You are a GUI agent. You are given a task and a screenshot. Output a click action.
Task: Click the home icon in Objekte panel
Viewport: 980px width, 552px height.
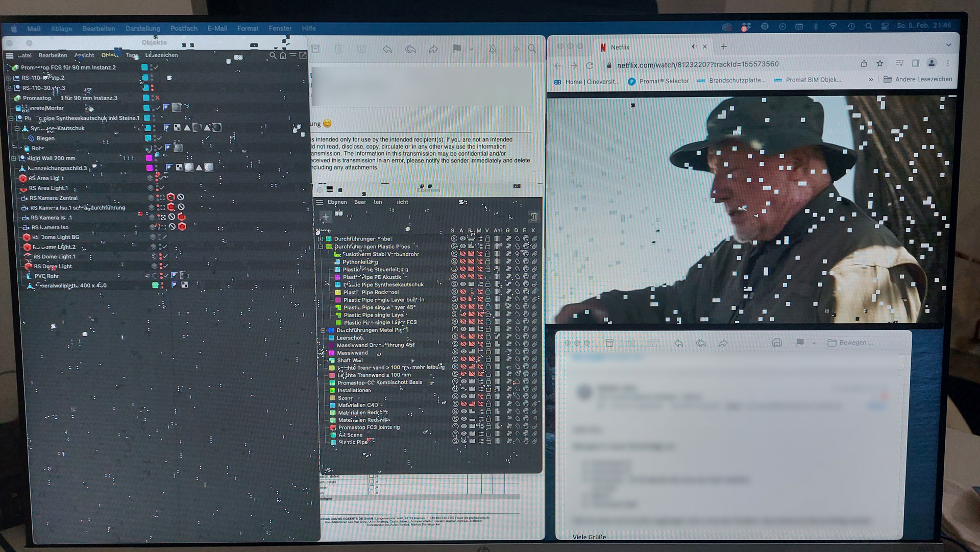tap(283, 55)
